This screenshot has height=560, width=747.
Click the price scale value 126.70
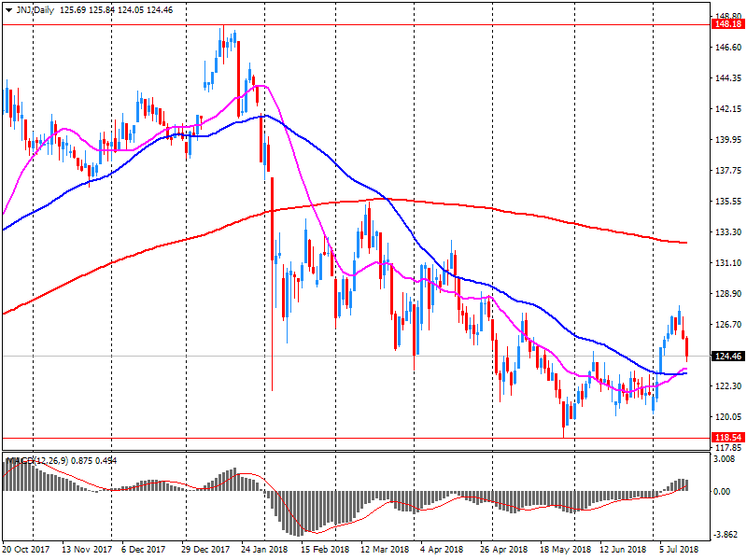729,324
